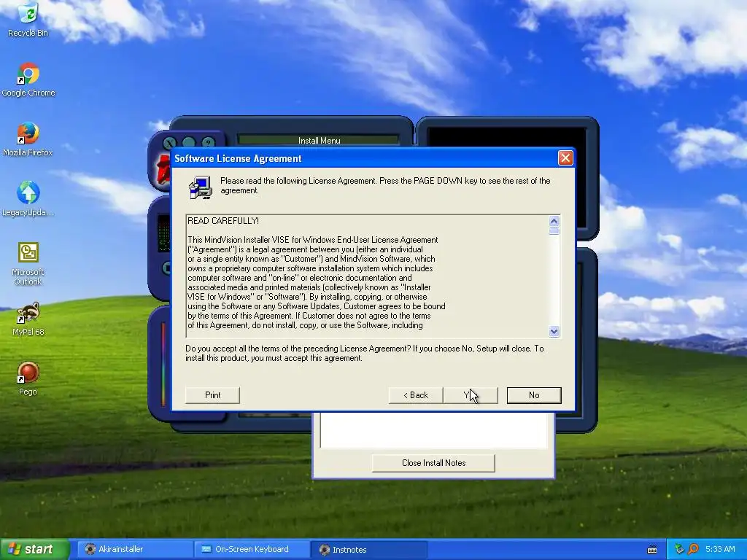
Task: Click the Install Menu title bar label
Action: [x=319, y=141]
